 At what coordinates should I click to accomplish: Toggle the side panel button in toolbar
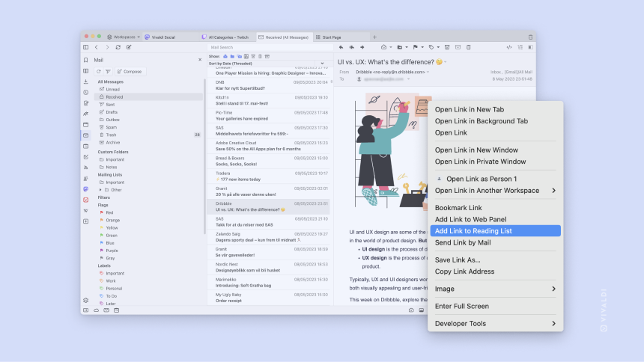[86, 47]
